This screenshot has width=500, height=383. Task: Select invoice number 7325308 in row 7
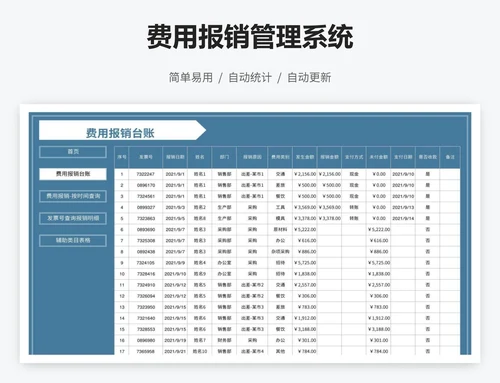coord(146,240)
